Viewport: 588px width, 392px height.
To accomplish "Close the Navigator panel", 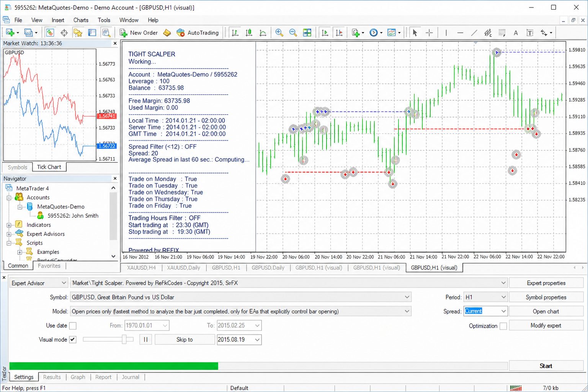I will pos(115,178).
